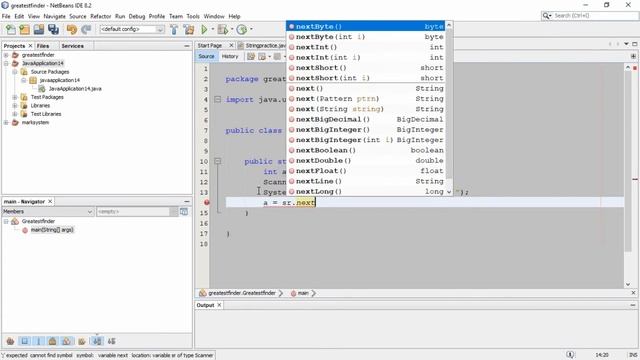Switch the editor to History view
This screenshot has width=640, height=360.
pyautogui.click(x=230, y=56)
